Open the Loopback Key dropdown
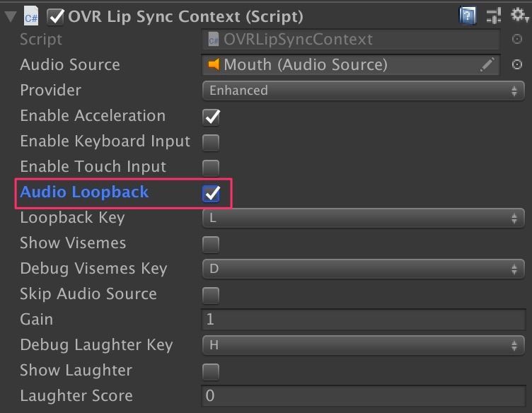Image resolution: width=532 pixels, height=413 pixels. pos(364,218)
